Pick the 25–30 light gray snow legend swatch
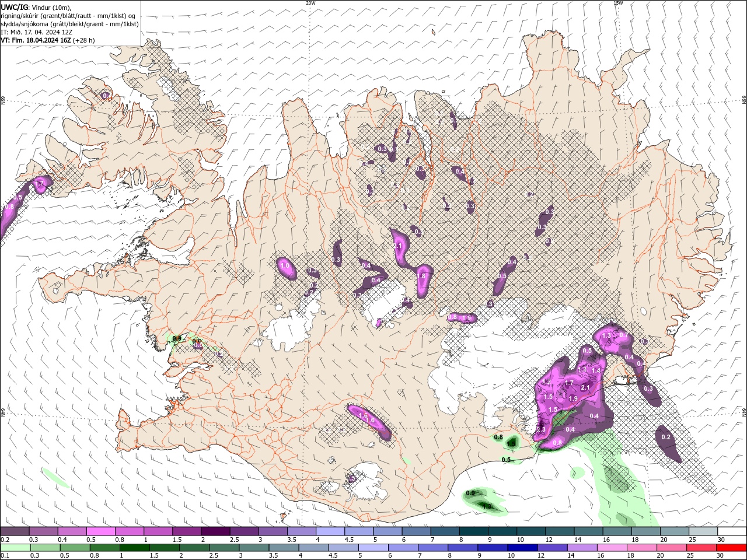The width and height of the screenshot is (747, 560). tap(704, 531)
